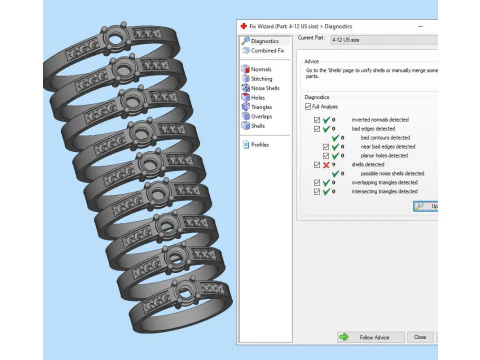Screen dimensions: 480x360
Task: Open the Diagnostics page icon
Action: [x=246, y=40]
